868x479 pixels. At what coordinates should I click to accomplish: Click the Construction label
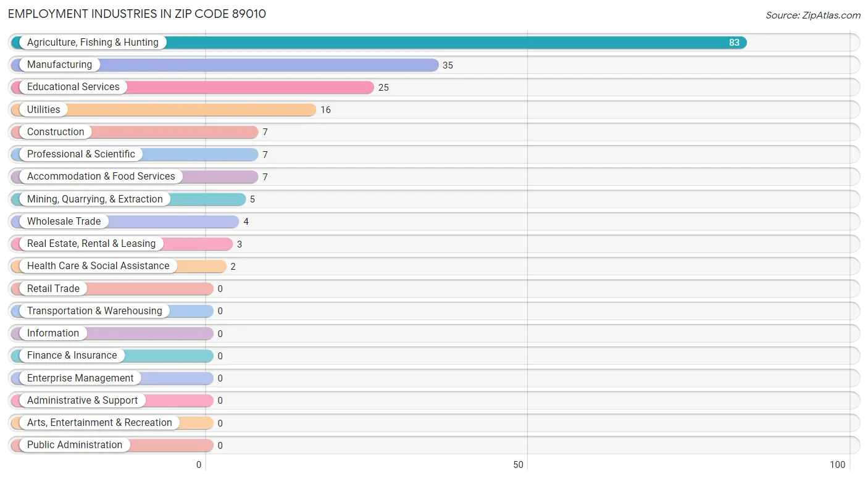click(x=56, y=132)
